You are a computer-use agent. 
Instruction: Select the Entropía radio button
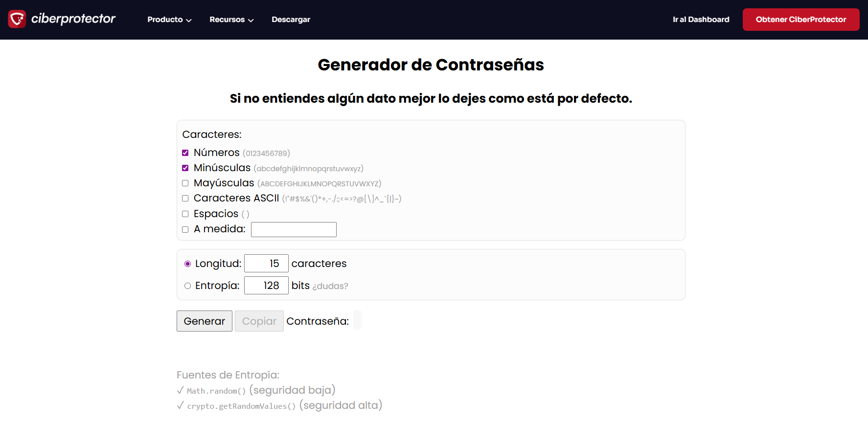point(188,286)
